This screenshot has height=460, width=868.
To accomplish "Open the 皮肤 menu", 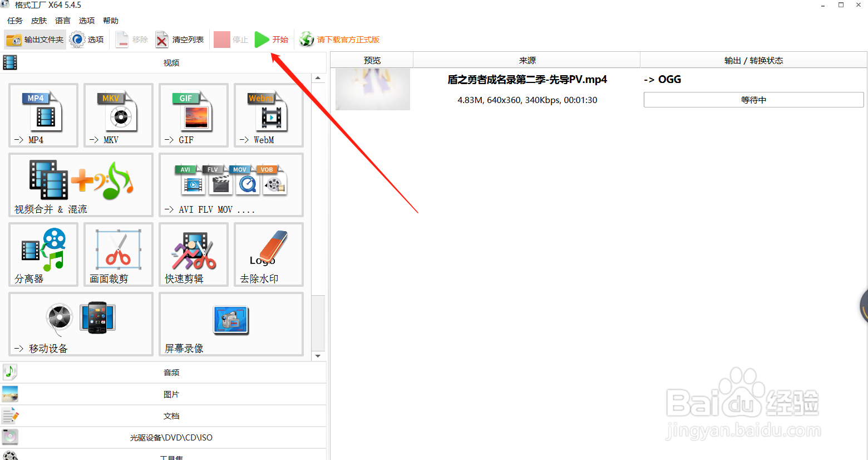I will [x=39, y=21].
